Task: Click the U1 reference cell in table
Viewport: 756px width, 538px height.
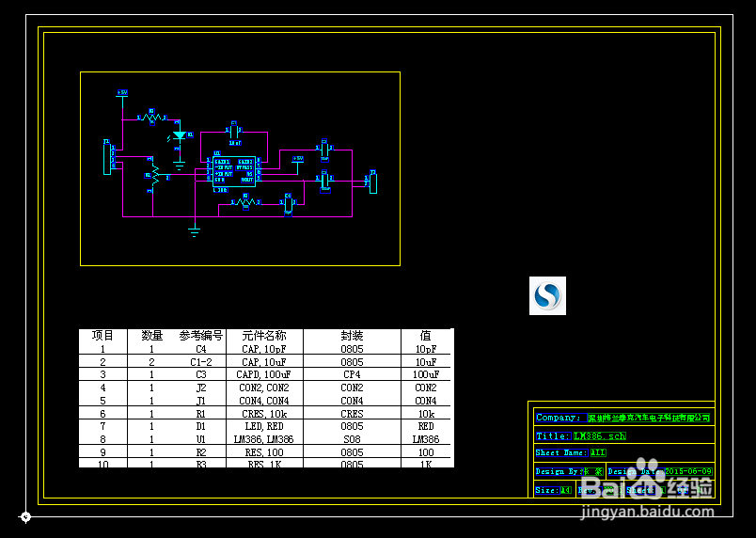Action: click(201, 439)
